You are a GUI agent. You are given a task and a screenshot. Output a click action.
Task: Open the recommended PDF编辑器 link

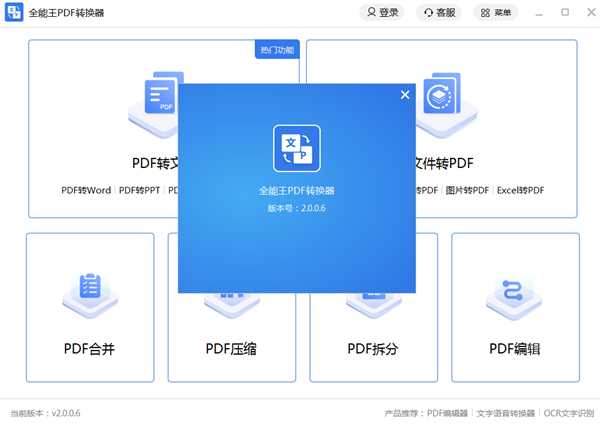point(447,413)
